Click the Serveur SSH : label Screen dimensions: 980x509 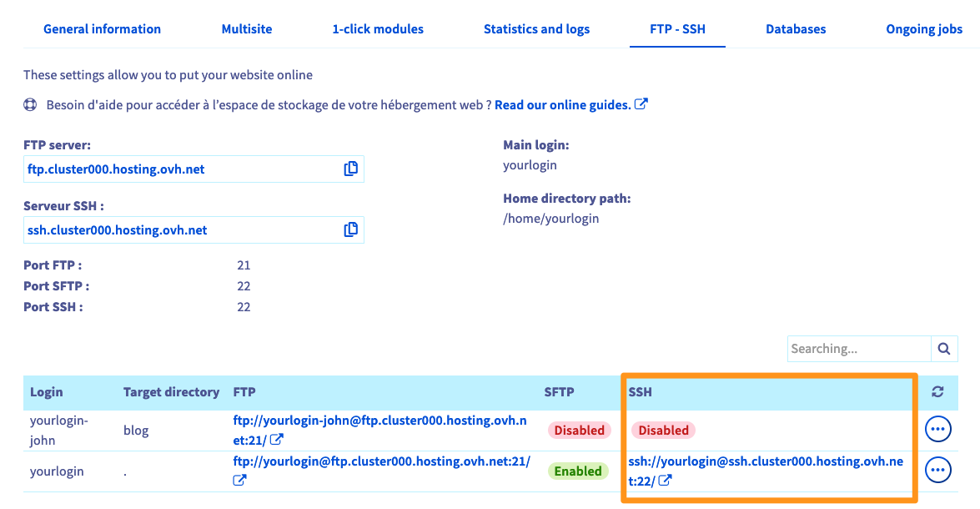click(x=63, y=206)
